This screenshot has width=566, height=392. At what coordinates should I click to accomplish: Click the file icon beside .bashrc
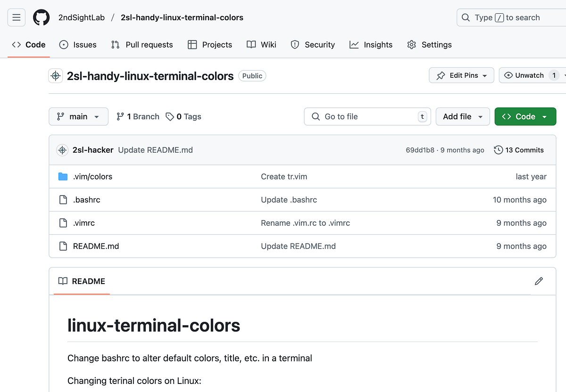pyautogui.click(x=63, y=199)
